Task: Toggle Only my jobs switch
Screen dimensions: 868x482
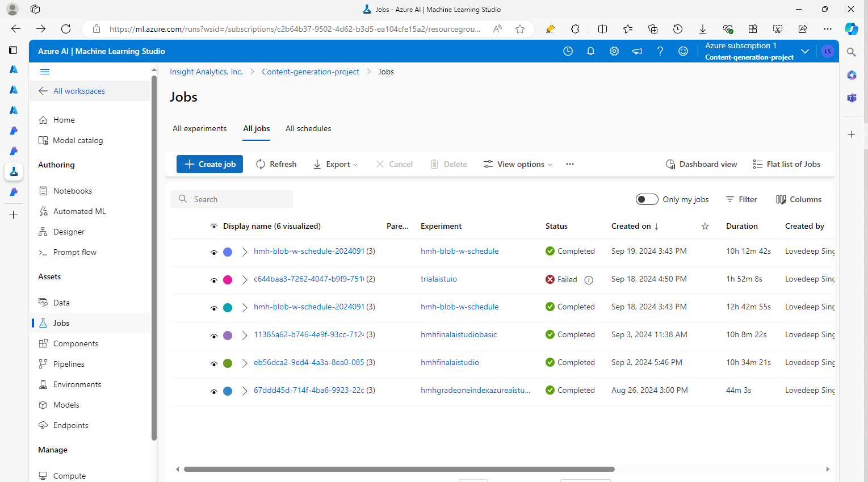Action: (x=647, y=199)
